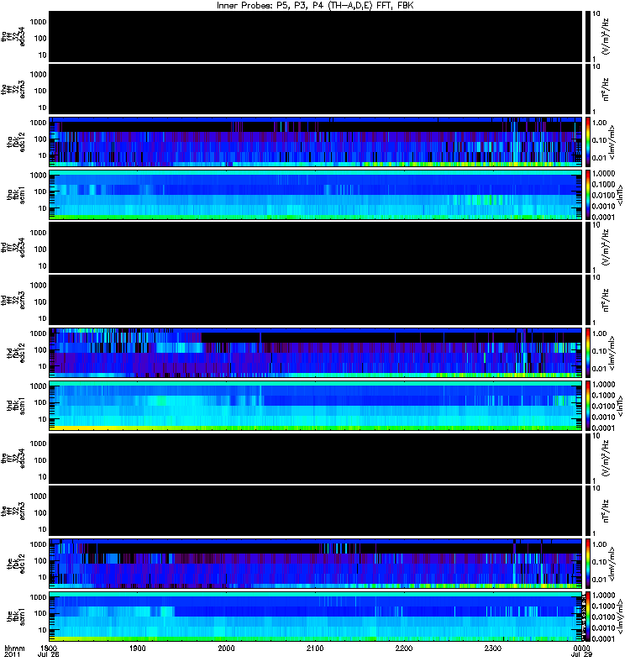The height and width of the screenshot is (672, 630).
Task: Select the the fbk edc12 spectrogram panel
Action: coord(316,564)
